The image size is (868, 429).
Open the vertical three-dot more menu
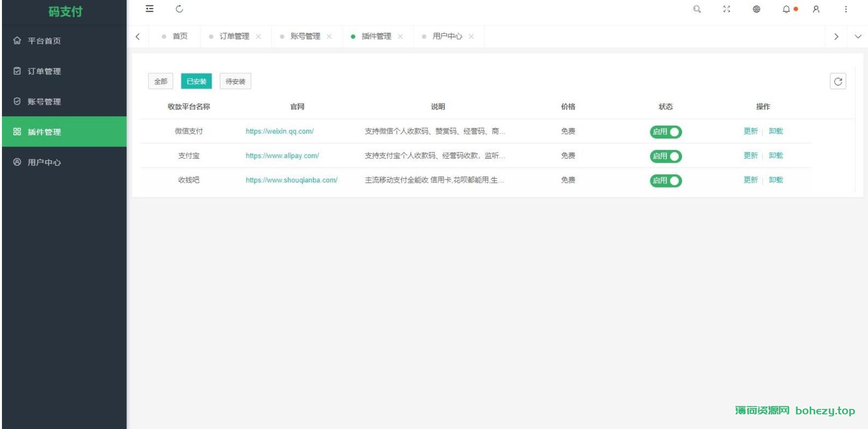coord(846,9)
